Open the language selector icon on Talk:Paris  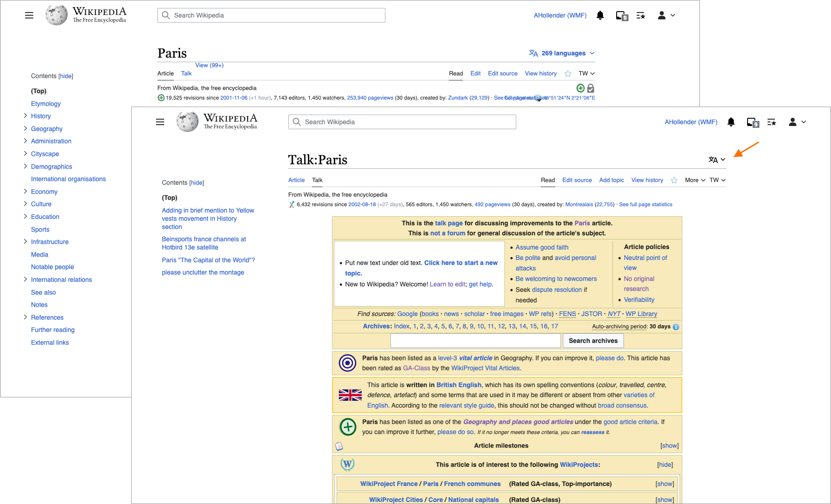coord(716,160)
